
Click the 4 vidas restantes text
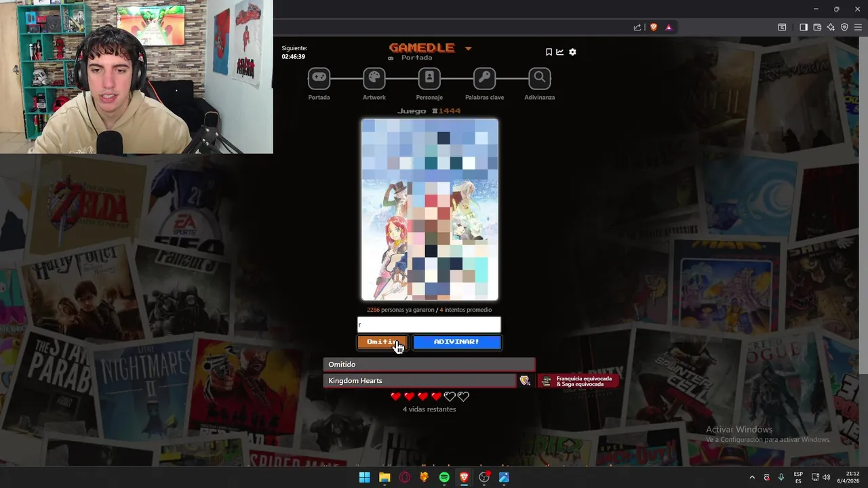point(429,409)
